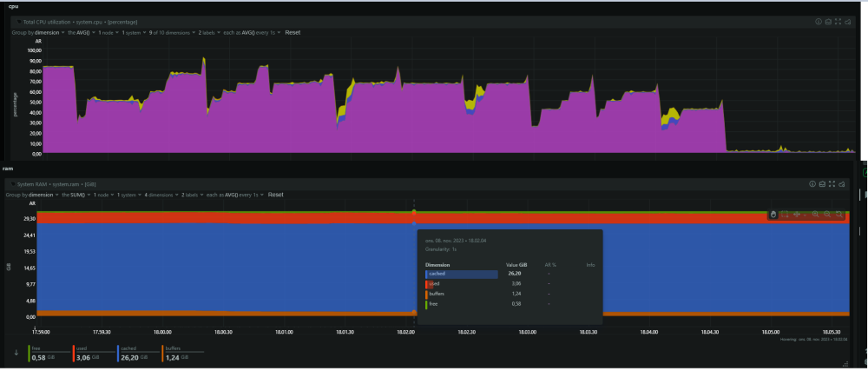Expand System RAM chart to fullscreen
This screenshot has width=868, height=371.
point(832,184)
